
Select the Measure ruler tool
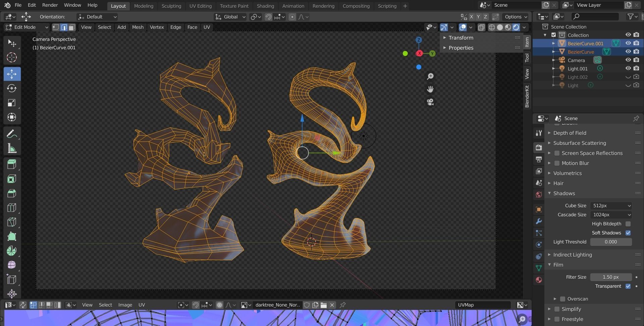(12, 149)
